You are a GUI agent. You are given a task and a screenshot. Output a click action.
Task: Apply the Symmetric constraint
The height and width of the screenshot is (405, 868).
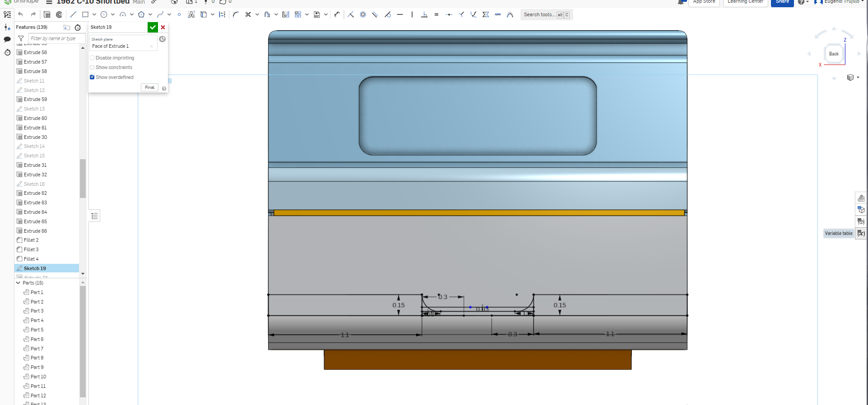pyautogui.click(x=486, y=14)
